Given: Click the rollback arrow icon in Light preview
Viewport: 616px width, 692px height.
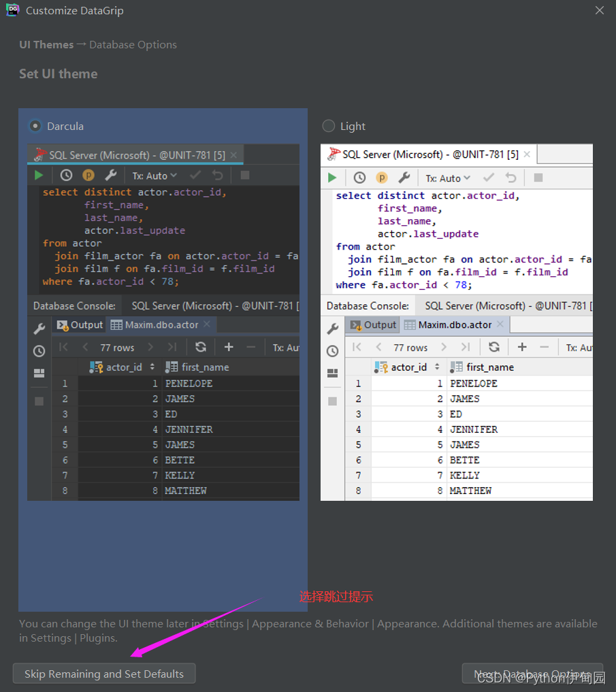Looking at the screenshot, I should tap(511, 178).
